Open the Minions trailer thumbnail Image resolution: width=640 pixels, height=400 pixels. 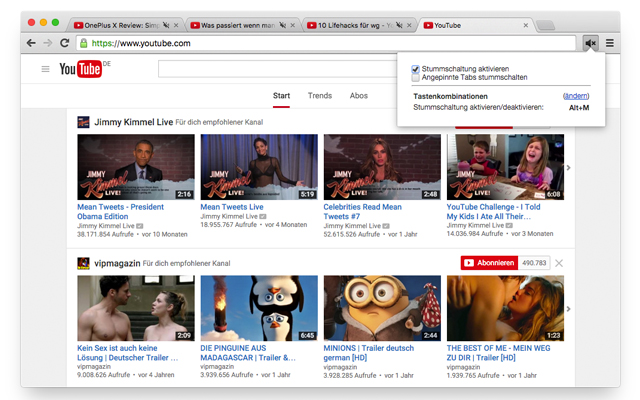coord(381,308)
